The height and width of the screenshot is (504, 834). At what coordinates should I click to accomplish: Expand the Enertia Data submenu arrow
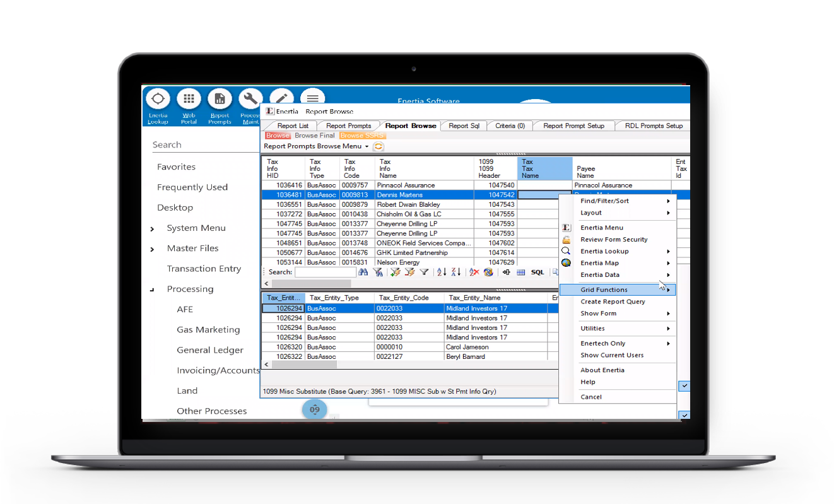pos(668,275)
